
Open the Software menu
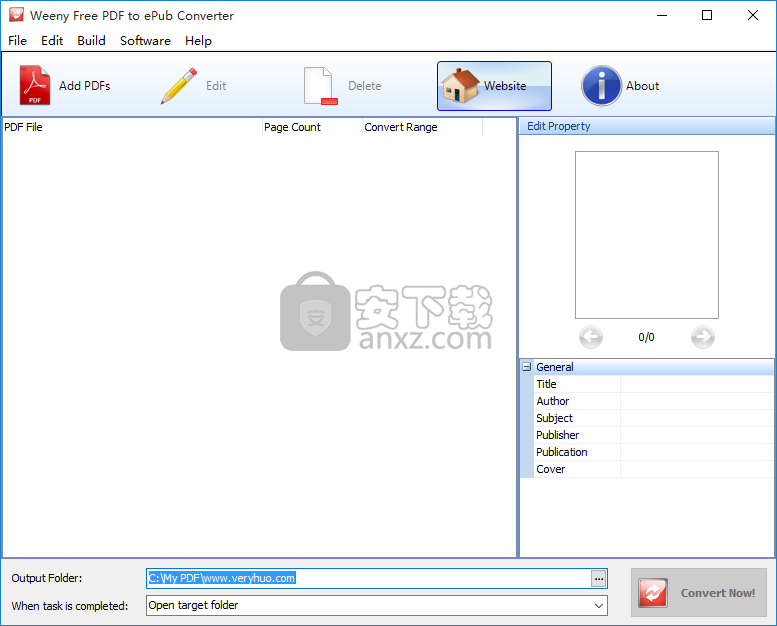click(x=145, y=41)
